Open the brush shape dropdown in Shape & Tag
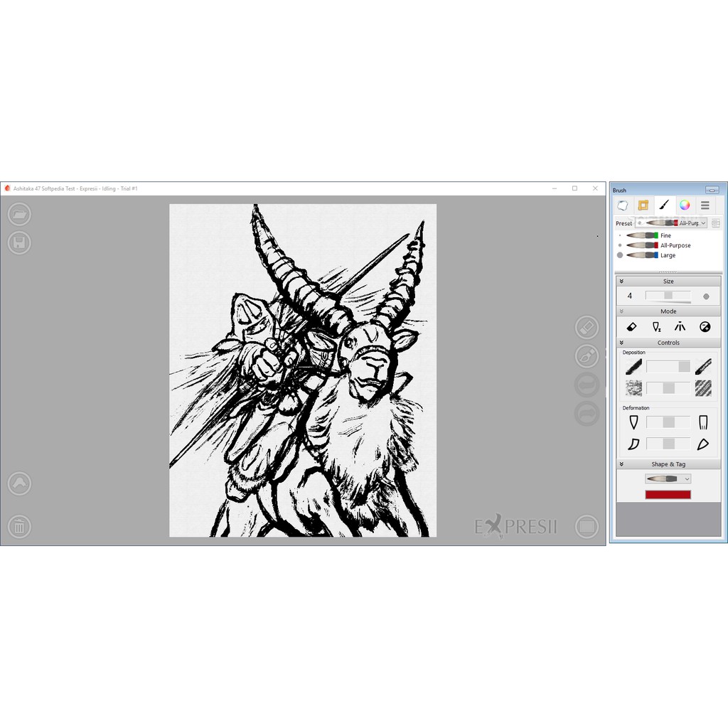The width and height of the screenshot is (728, 728). click(x=668, y=479)
